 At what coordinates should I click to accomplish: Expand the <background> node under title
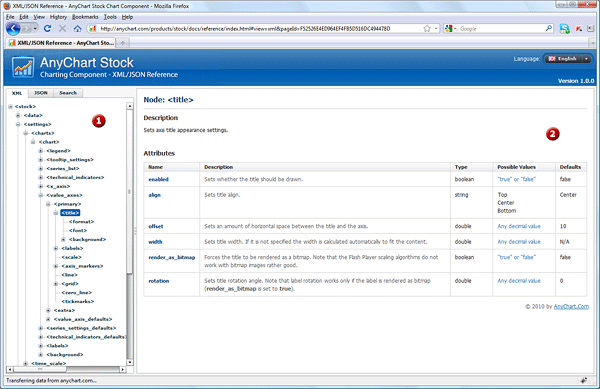tap(63, 239)
